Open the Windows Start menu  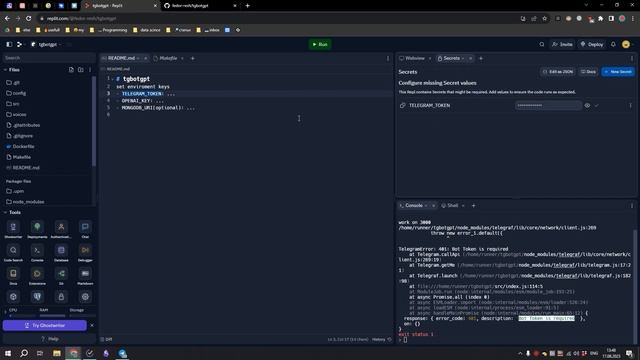[x=8, y=353]
